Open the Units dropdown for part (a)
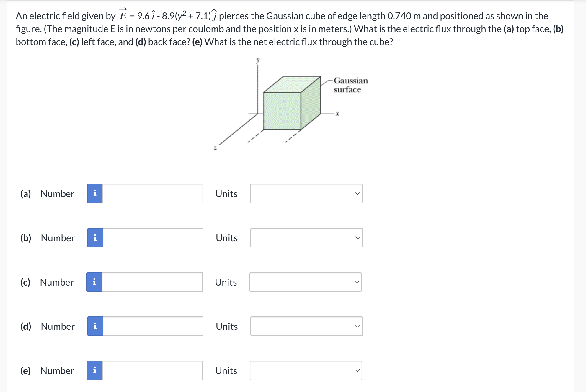The image size is (586, 392). point(306,193)
